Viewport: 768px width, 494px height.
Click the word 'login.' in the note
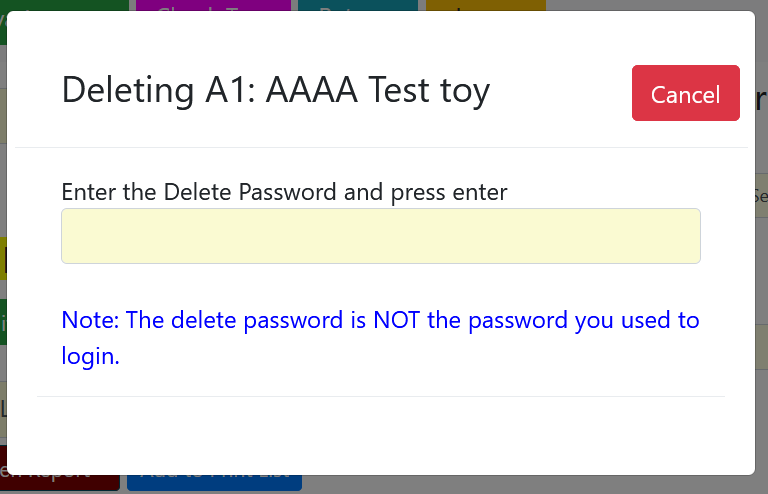[90, 355]
